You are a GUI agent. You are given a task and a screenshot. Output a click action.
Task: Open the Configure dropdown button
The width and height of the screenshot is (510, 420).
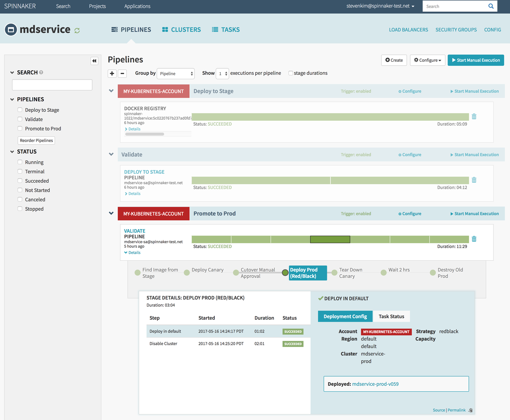[x=427, y=60]
